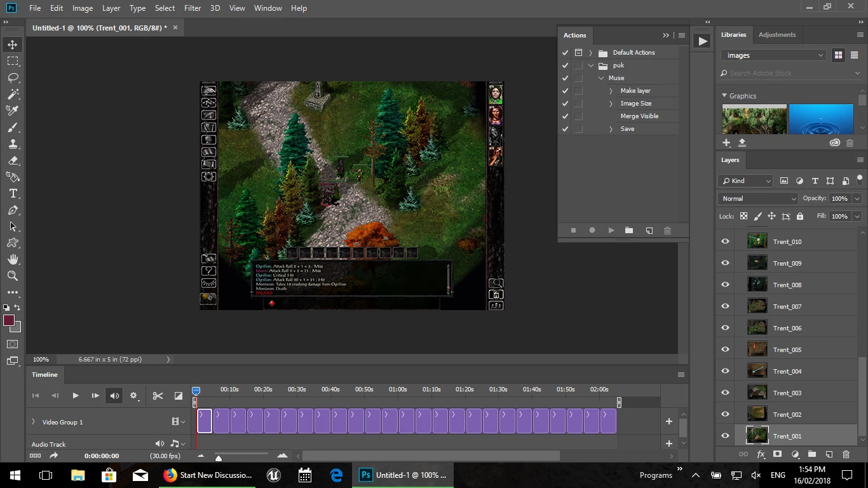Open the Image menu
Viewport: 868px width, 488px height.
pos(83,8)
